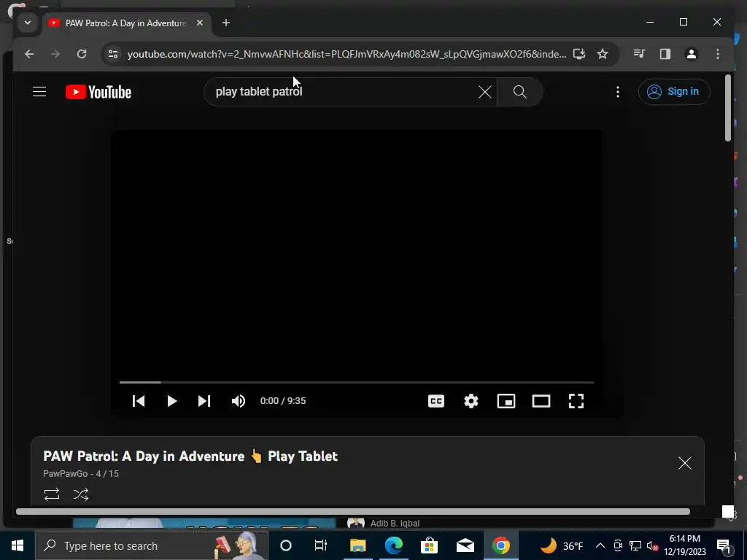This screenshot has width=747, height=560.
Task: Install app icon in address bar
Action: coord(578,54)
